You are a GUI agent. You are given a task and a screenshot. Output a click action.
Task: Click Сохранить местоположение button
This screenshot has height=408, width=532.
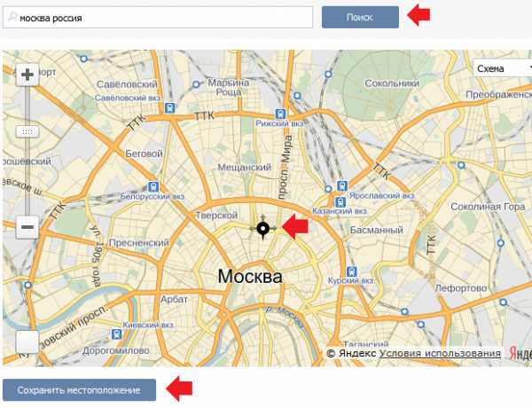(79, 390)
